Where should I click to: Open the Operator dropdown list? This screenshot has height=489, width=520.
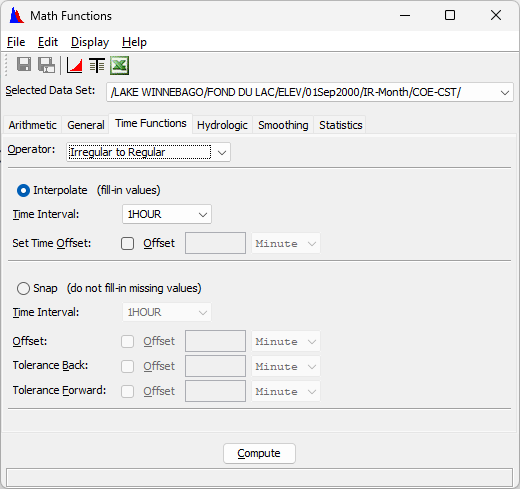(x=148, y=152)
